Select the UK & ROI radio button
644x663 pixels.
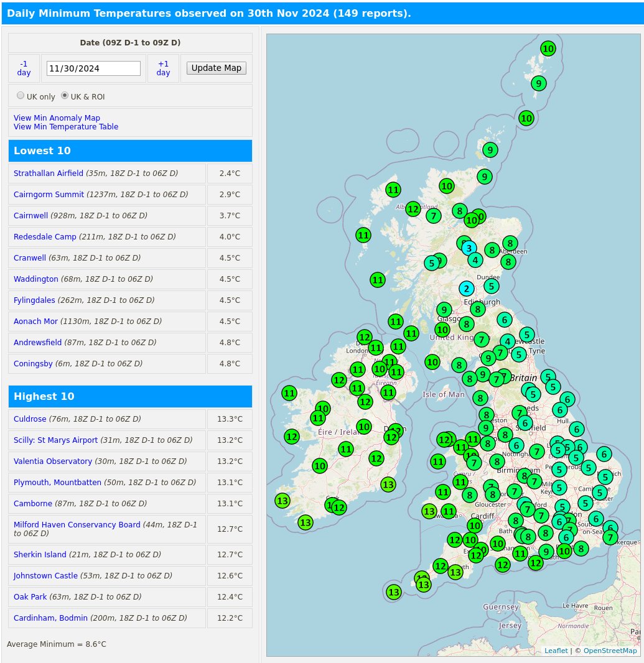coord(65,95)
